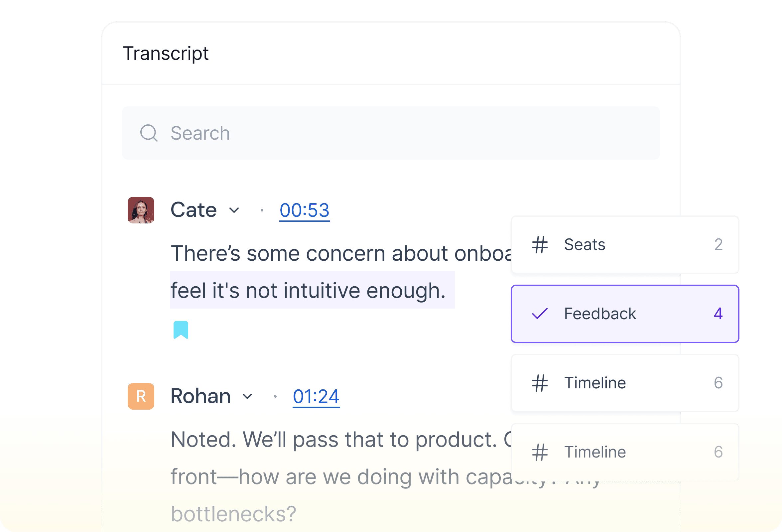Click Rohan's orange "R" avatar
This screenshot has width=782, height=532.
[141, 396]
